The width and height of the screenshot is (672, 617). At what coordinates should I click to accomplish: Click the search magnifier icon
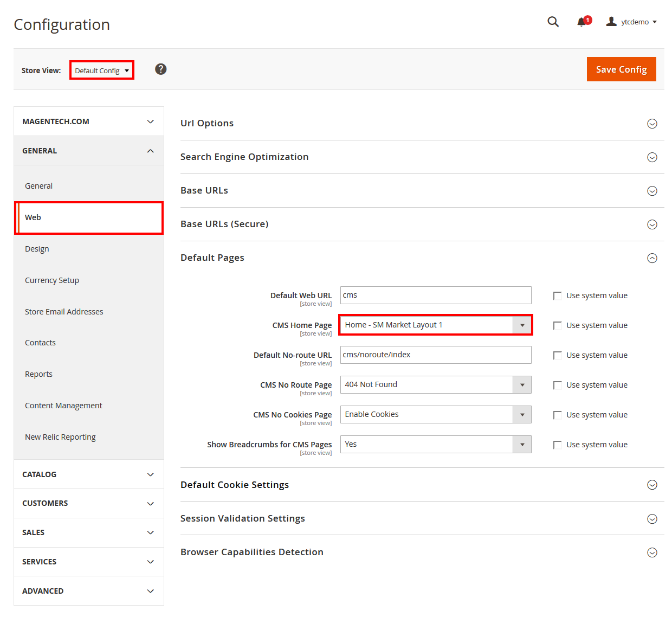tap(553, 22)
